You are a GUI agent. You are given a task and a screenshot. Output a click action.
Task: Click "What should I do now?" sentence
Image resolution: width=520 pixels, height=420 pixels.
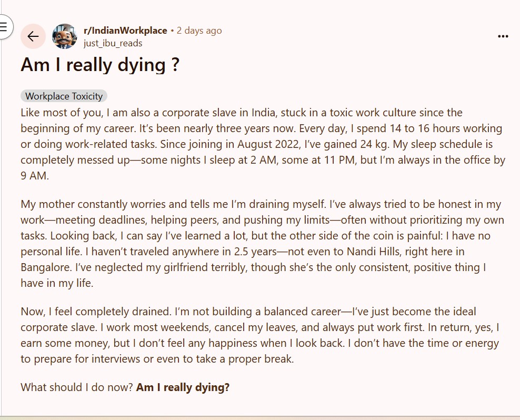point(77,387)
